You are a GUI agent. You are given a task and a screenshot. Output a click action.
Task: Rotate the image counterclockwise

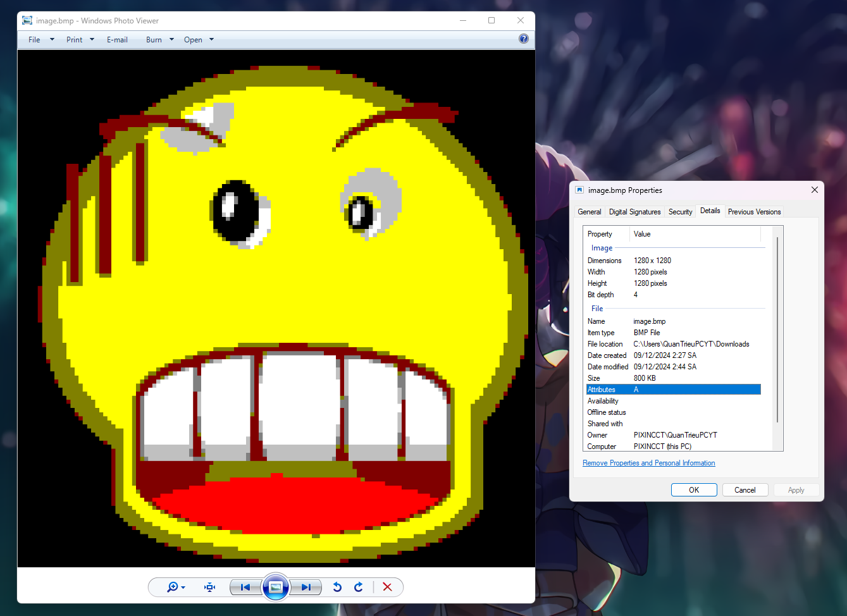(x=337, y=588)
